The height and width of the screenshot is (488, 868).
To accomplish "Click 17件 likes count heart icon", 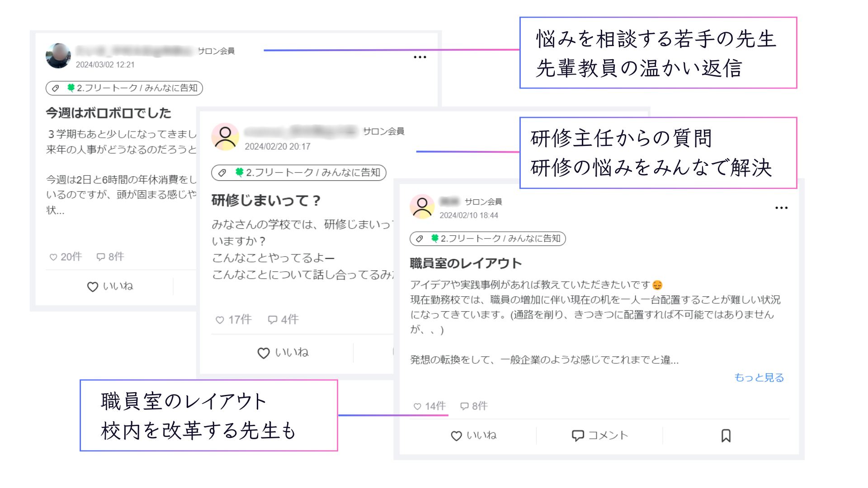I will [x=220, y=320].
